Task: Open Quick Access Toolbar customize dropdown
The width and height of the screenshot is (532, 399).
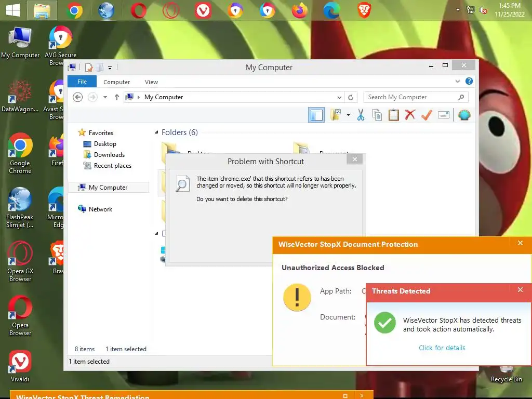Action: pyautogui.click(x=110, y=68)
